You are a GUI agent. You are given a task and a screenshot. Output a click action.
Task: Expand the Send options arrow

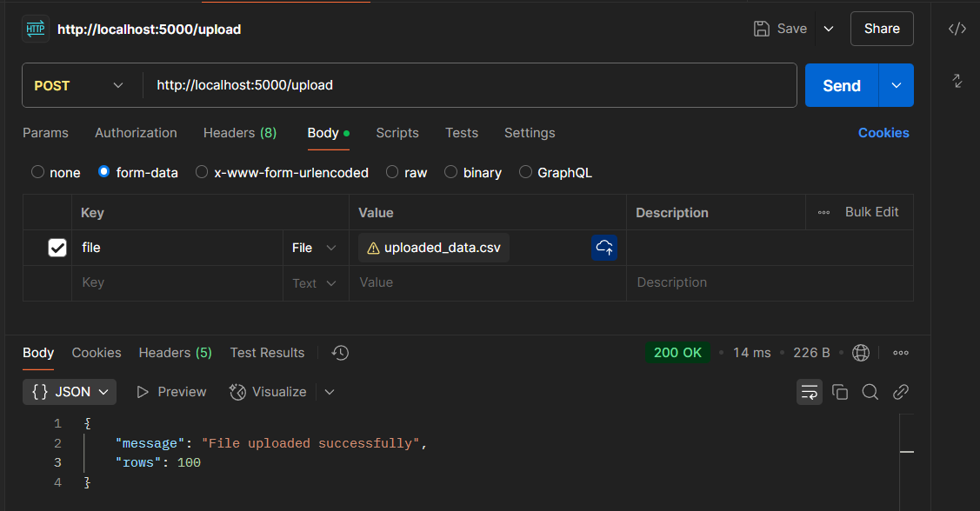pos(897,85)
